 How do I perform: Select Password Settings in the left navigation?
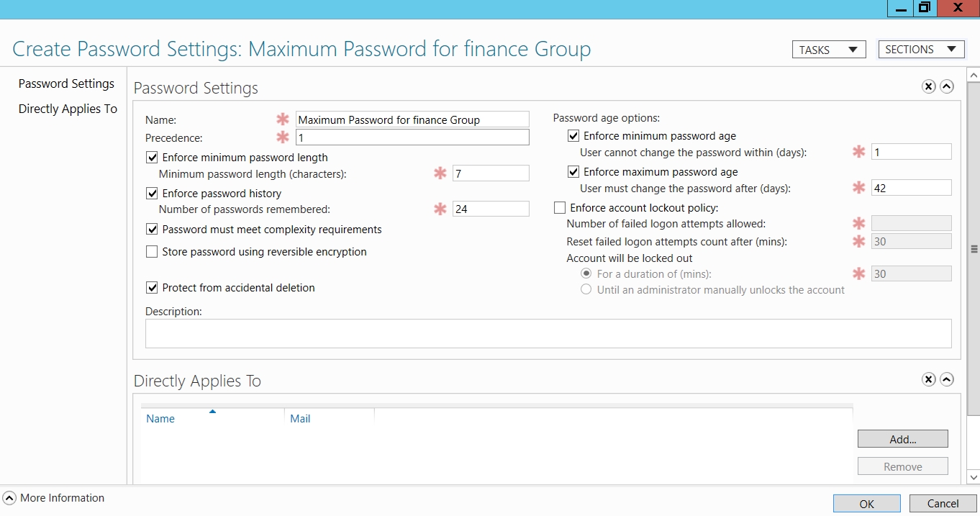(x=66, y=84)
